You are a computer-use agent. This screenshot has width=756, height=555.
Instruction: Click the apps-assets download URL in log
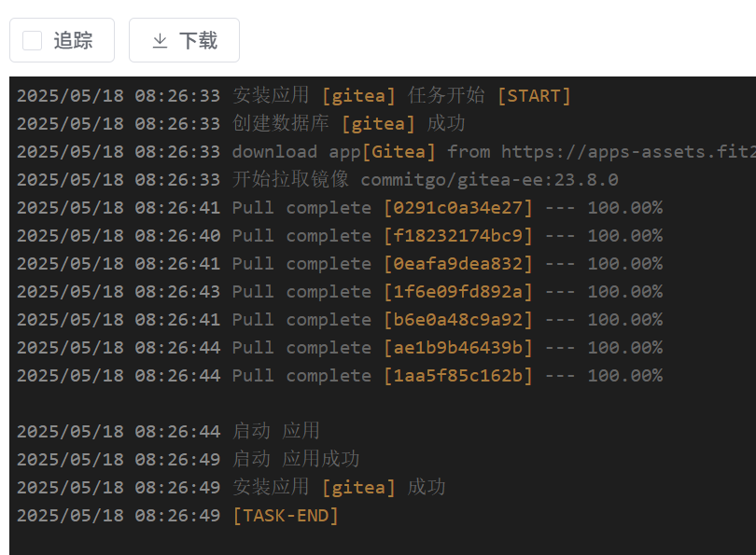627,152
